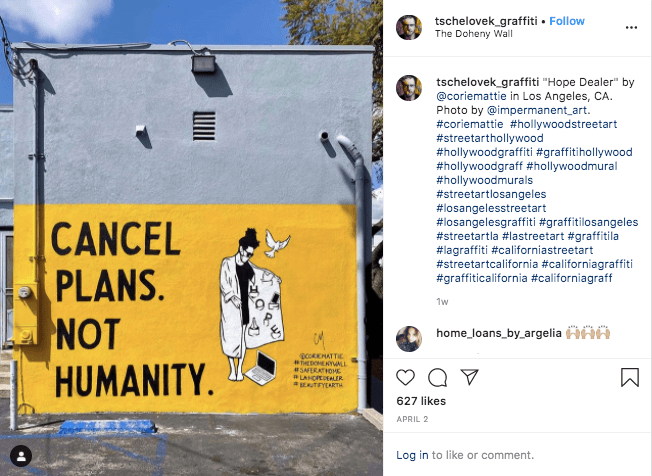Open @coriemattie profile mention
This screenshot has height=476, width=652.
tap(471, 96)
